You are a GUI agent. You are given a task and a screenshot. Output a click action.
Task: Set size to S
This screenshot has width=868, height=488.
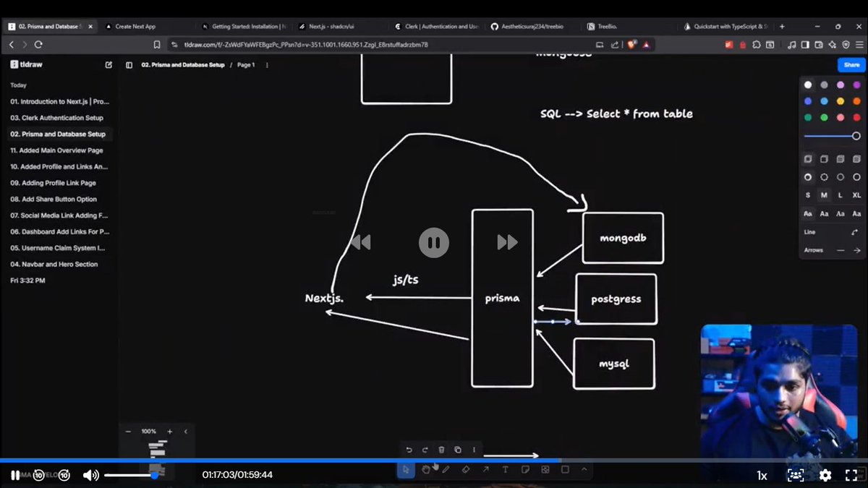(x=808, y=195)
